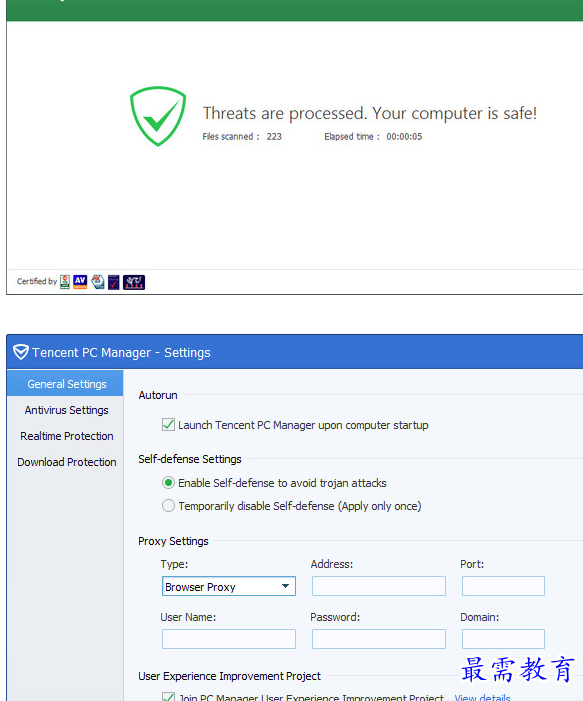Focus the proxy Address field
The image size is (583, 701).
click(379, 586)
